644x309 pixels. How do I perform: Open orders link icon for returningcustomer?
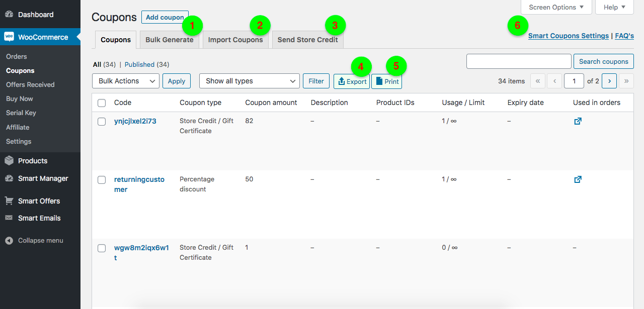point(578,179)
